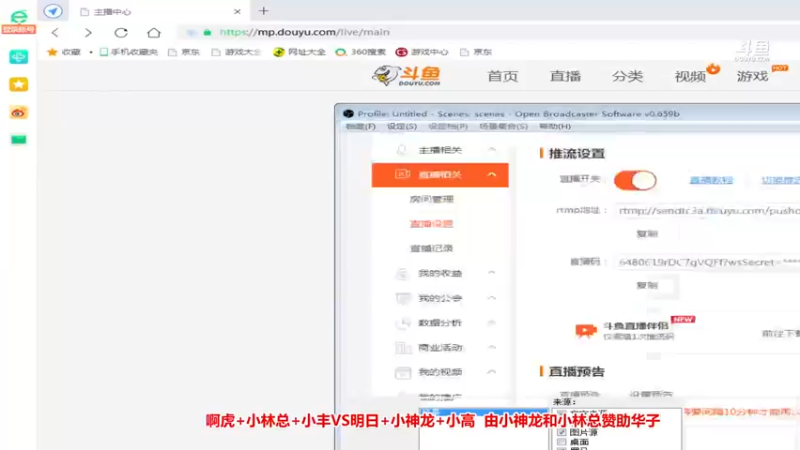The height and width of the screenshot is (450, 800).
Task: Click the rtmp地址 input field
Action: (707, 210)
